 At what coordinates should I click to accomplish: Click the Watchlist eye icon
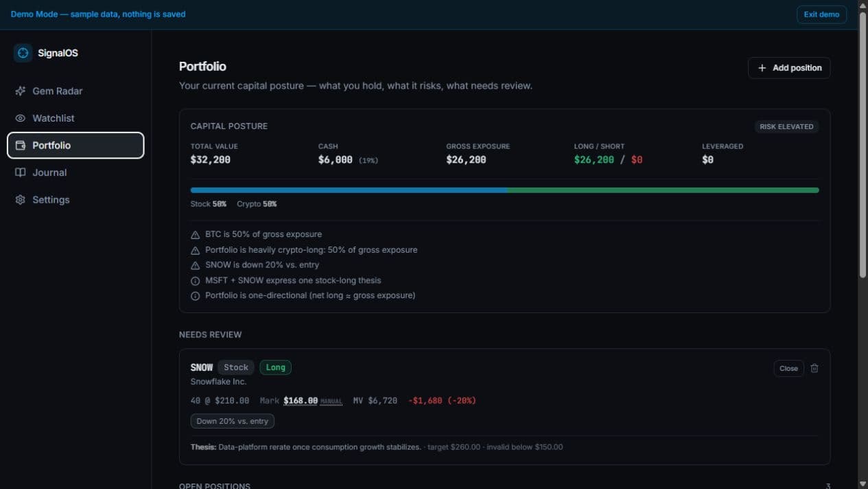coord(20,118)
